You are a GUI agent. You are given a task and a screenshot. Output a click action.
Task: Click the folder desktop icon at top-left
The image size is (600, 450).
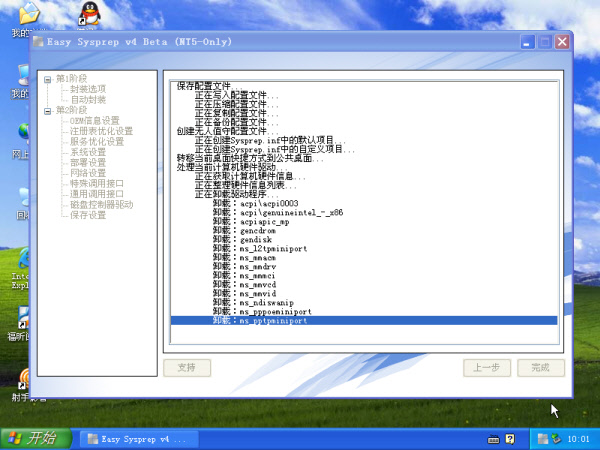point(29,13)
